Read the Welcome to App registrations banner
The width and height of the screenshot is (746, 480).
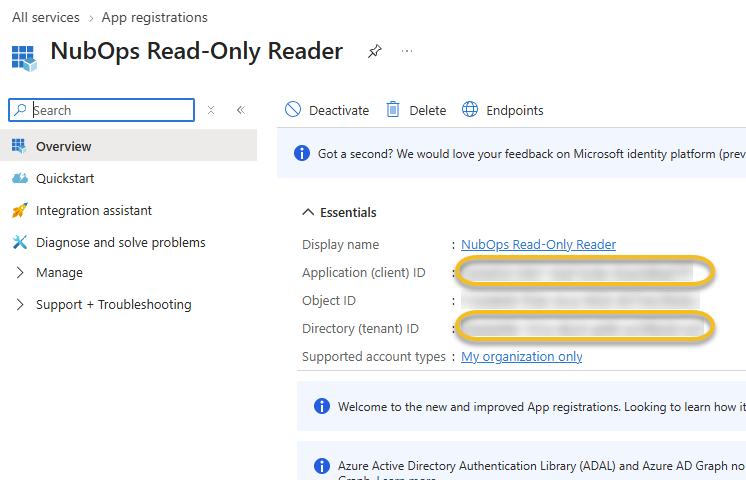[521, 406]
